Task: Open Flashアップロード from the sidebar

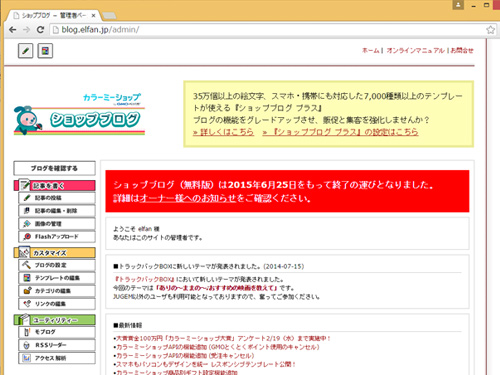Action: tap(57, 237)
